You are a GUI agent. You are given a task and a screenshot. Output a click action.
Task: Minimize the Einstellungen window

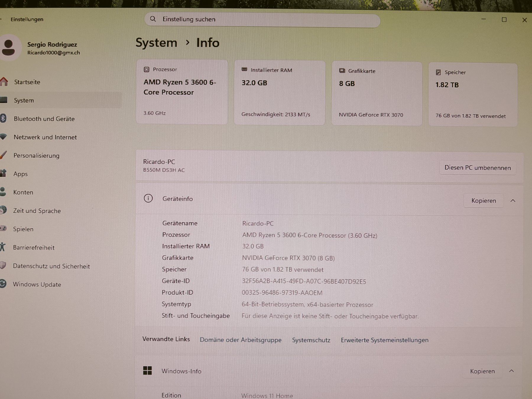484,19
